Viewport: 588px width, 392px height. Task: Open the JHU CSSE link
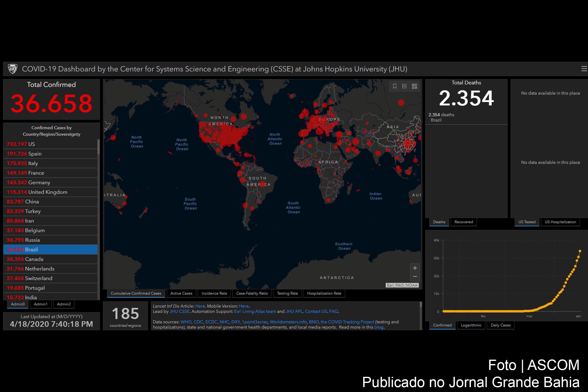coord(180,311)
